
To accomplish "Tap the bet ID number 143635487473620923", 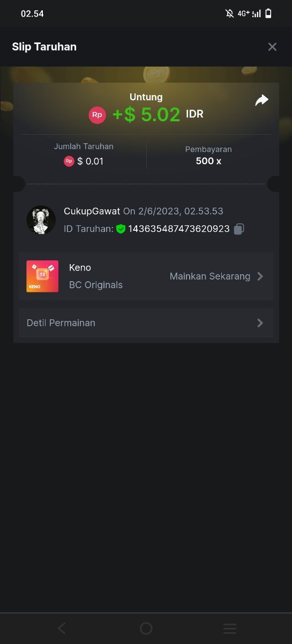I will (x=179, y=229).
